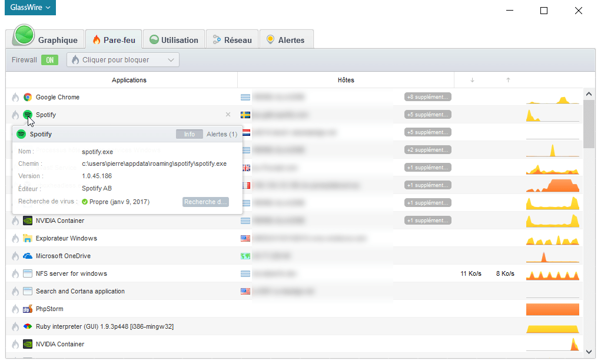Click Spotify icon in popup header
Image resolution: width=601 pixels, height=364 pixels.
[x=21, y=134]
